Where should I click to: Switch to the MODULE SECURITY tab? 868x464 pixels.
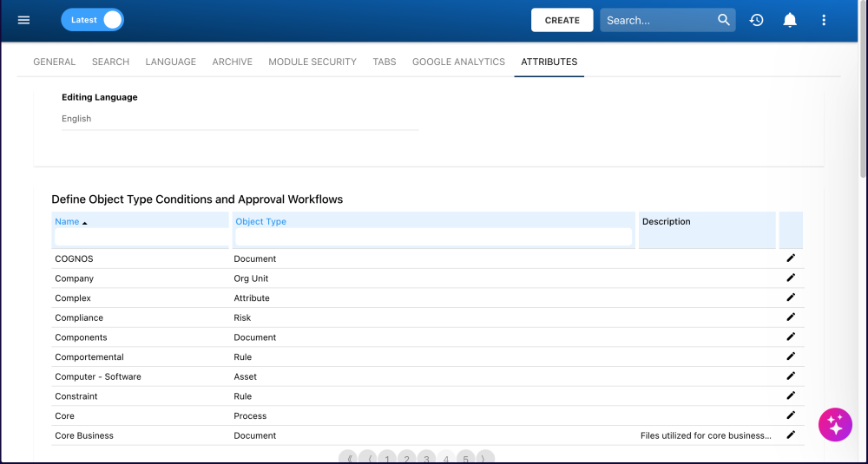tap(312, 62)
